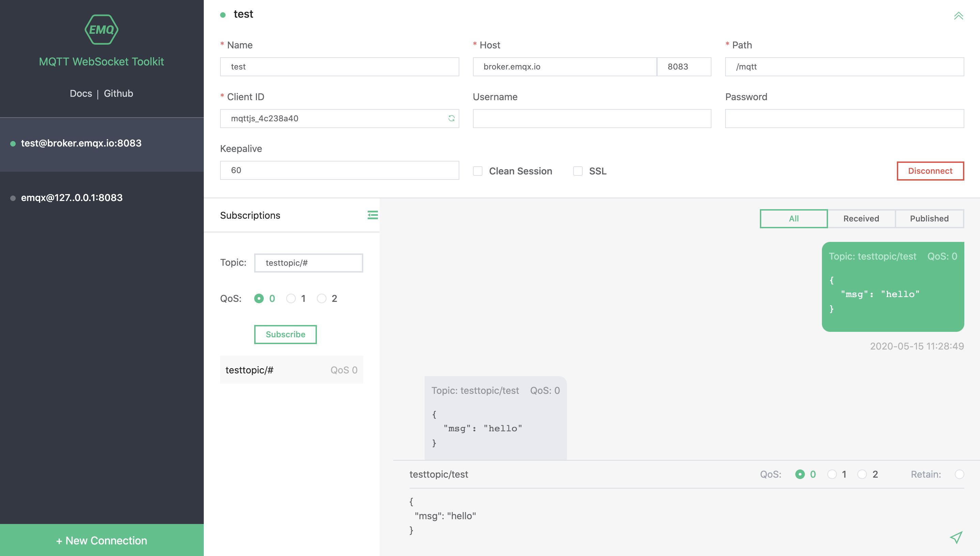The width and height of the screenshot is (980, 556).
Task: Click the Keepalive input field
Action: coord(339,170)
